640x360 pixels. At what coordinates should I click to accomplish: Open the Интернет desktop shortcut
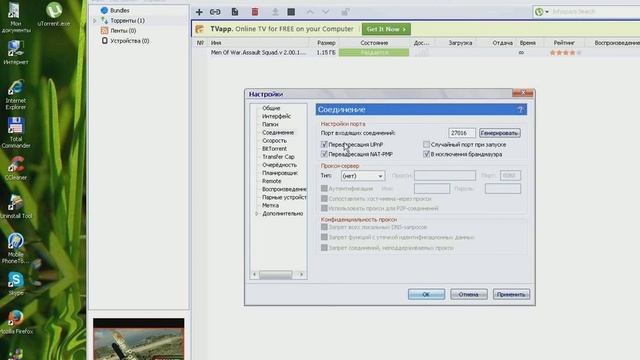tap(16, 53)
